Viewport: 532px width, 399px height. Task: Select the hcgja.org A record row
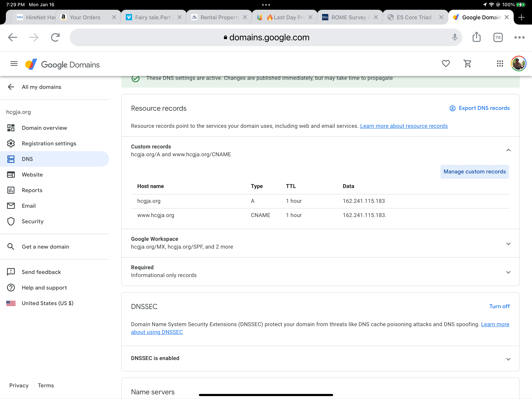(320, 201)
